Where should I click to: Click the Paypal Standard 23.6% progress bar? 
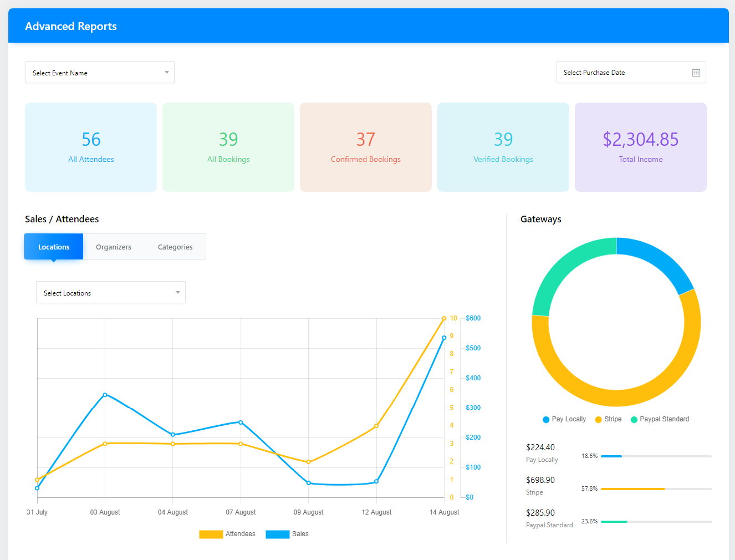[x=656, y=522]
